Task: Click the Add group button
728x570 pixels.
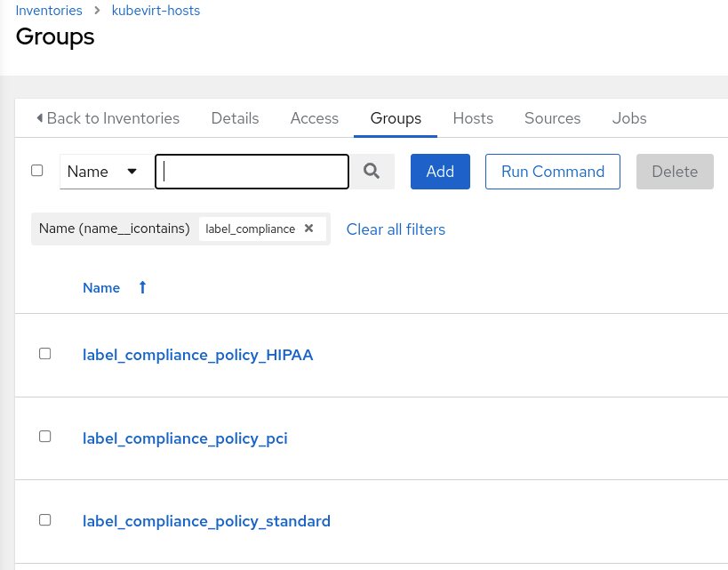Action: coord(440,172)
